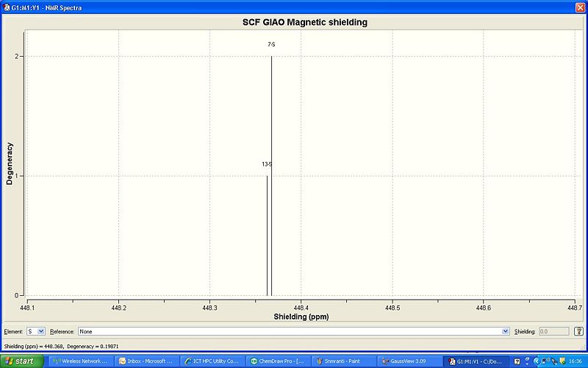Click the question mark tray icon
Viewport: 588px width, 368px height.
(517, 361)
